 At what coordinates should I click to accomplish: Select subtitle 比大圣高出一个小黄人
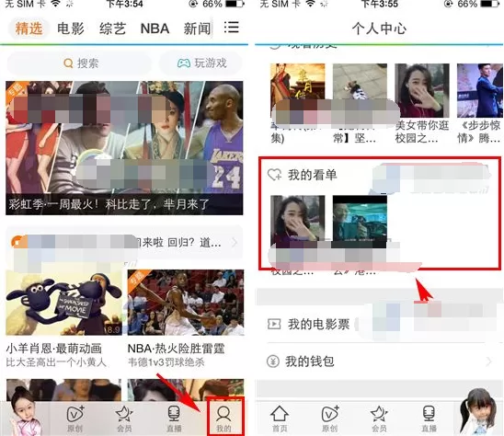56,362
